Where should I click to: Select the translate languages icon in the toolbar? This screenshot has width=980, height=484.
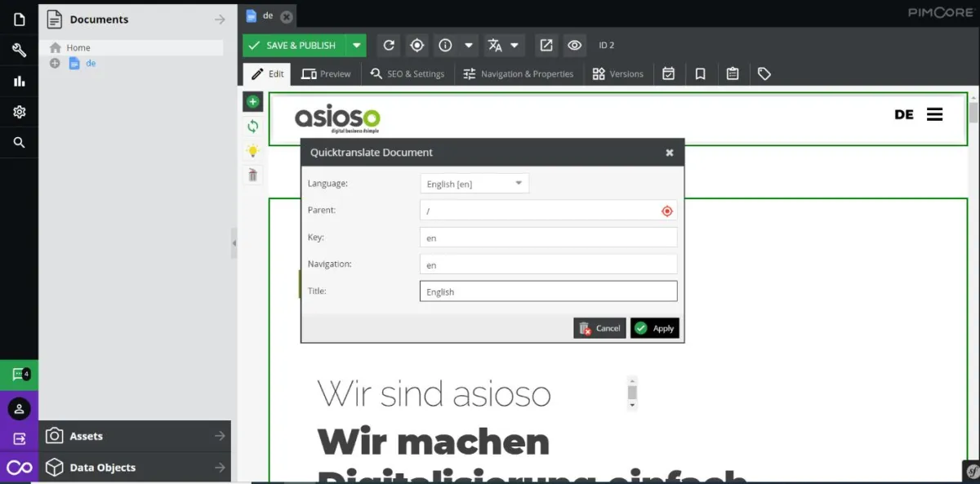(497, 45)
